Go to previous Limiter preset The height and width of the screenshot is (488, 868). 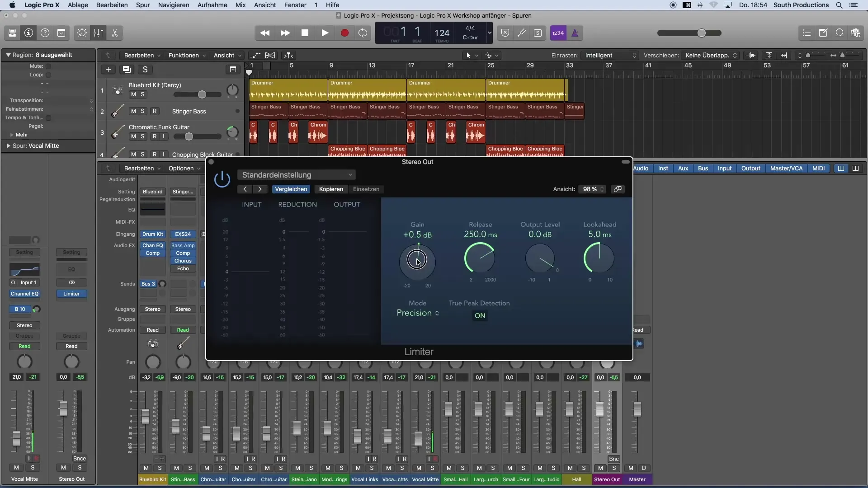click(245, 189)
